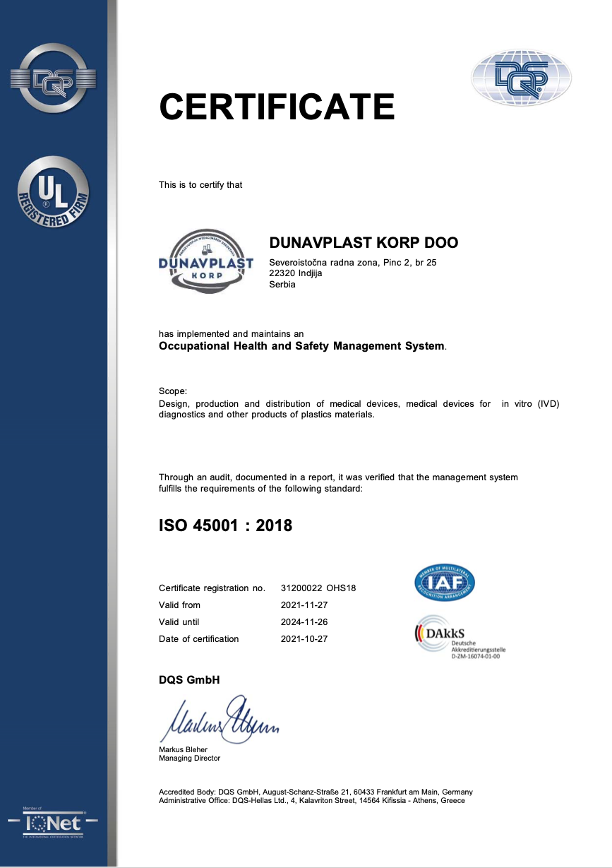The height and width of the screenshot is (868, 612).
Task: Click the certification date '2021-10-27'
Action: tap(304, 639)
